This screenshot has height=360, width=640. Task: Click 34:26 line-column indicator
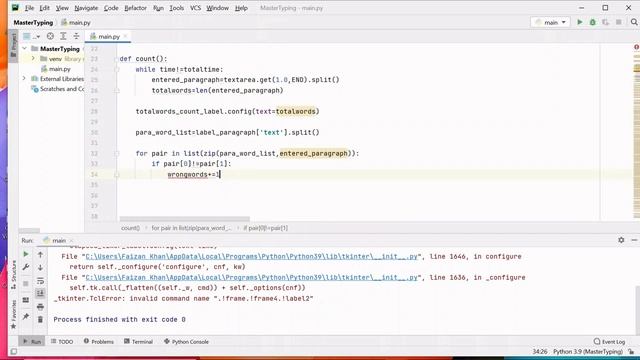click(540, 351)
